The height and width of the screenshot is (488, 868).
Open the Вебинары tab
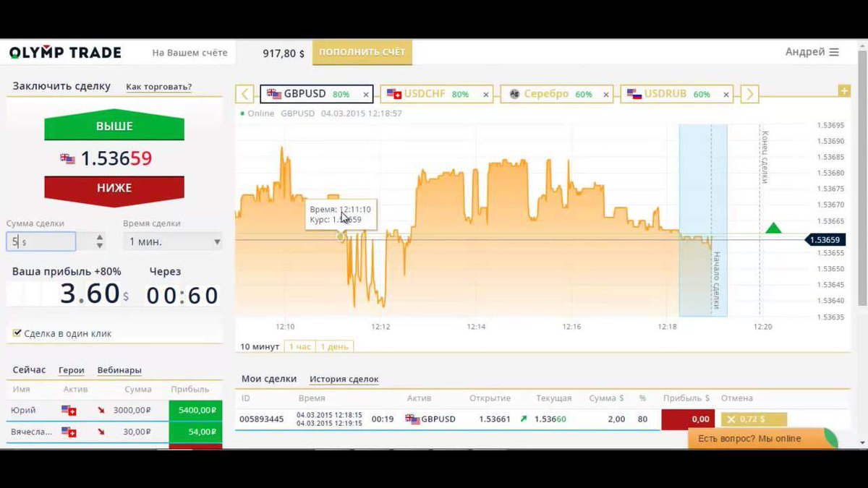point(119,369)
